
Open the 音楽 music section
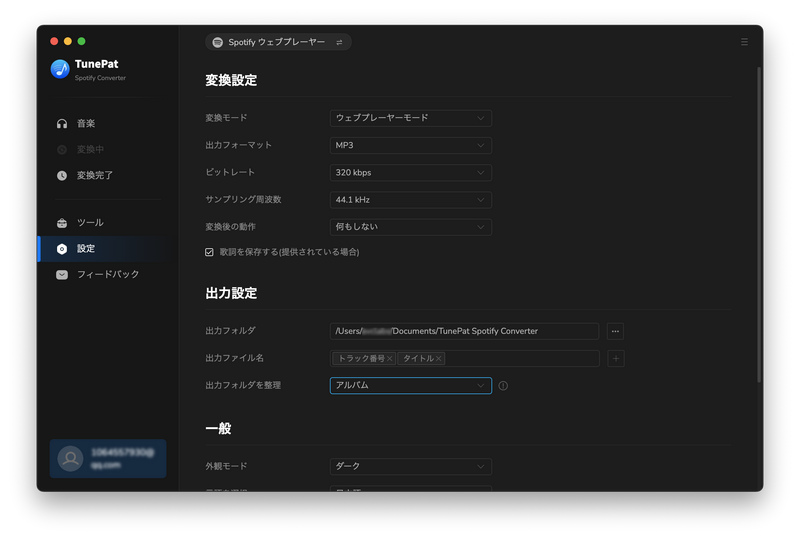pos(108,124)
